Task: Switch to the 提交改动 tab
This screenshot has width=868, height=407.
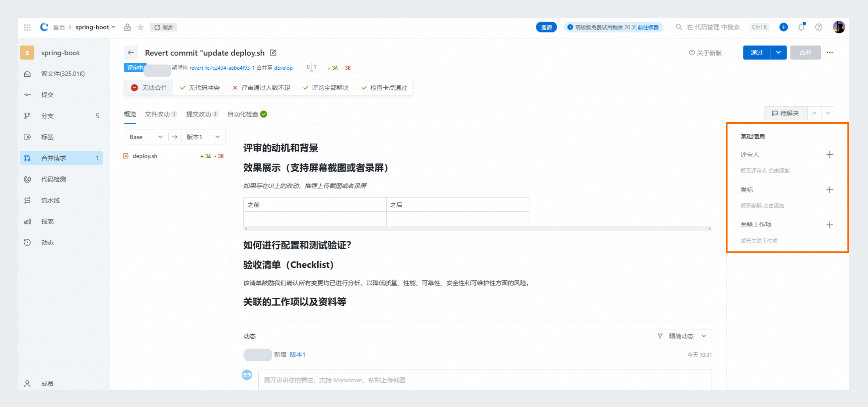Action: tap(202, 114)
